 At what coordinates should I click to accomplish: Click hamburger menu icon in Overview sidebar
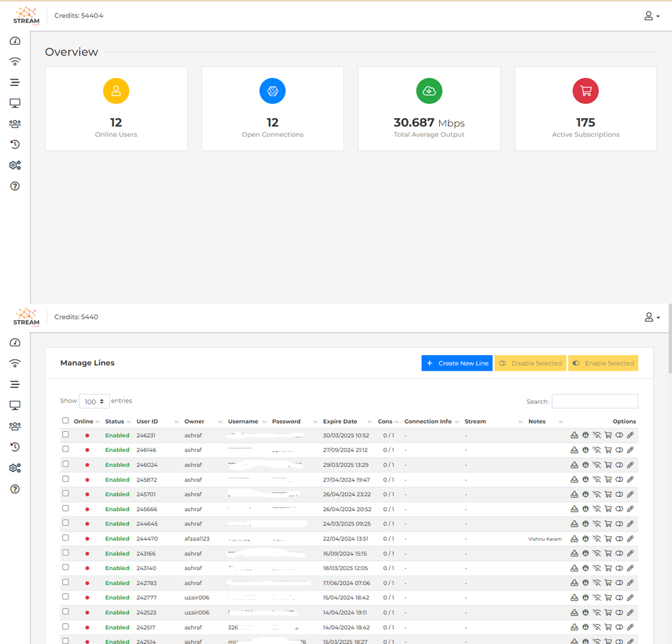[x=15, y=82]
